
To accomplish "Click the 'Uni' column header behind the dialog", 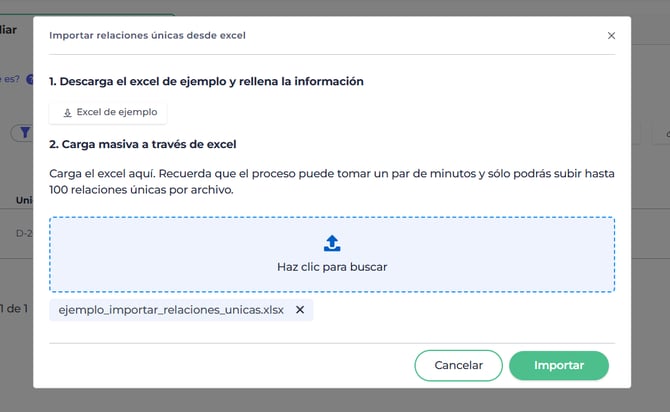I will click(x=24, y=200).
